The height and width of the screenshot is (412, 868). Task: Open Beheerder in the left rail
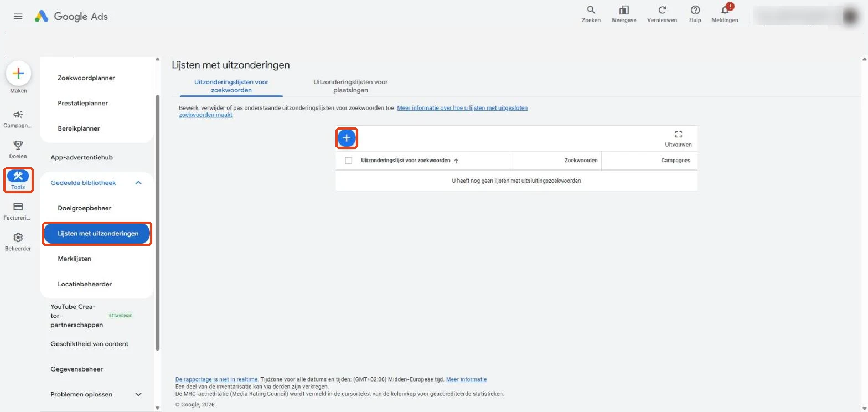(18, 242)
